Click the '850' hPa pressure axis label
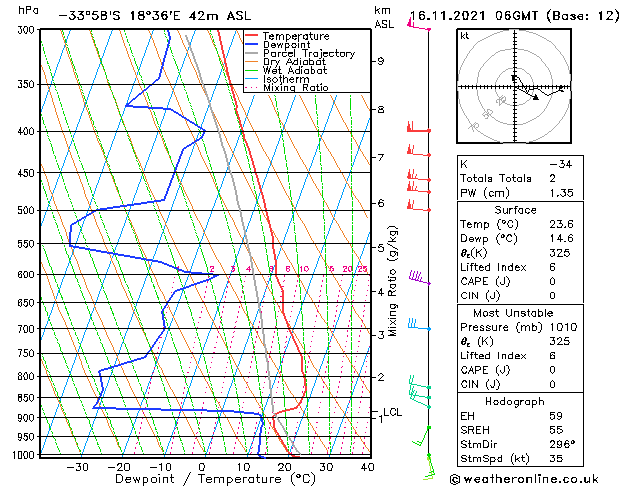 [28, 398]
